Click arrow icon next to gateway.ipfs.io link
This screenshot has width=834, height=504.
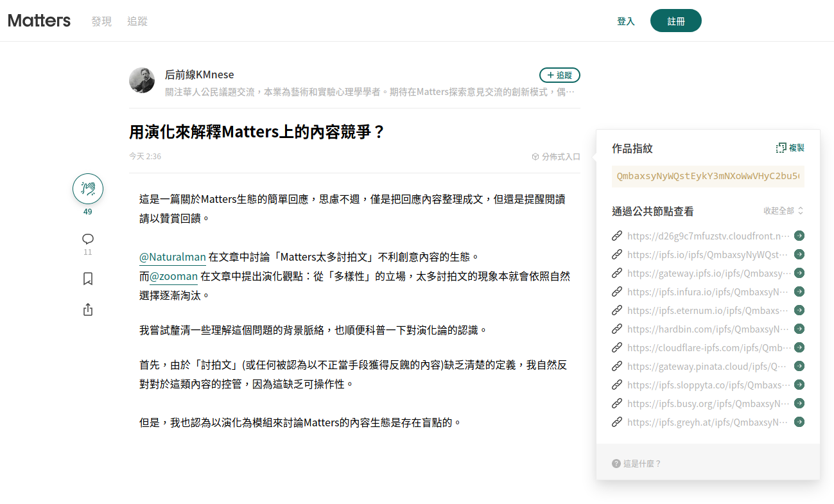pos(799,273)
